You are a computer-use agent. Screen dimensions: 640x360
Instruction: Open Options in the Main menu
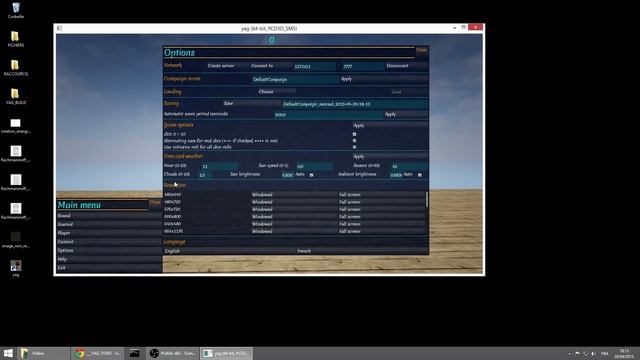(x=109, y=250)
